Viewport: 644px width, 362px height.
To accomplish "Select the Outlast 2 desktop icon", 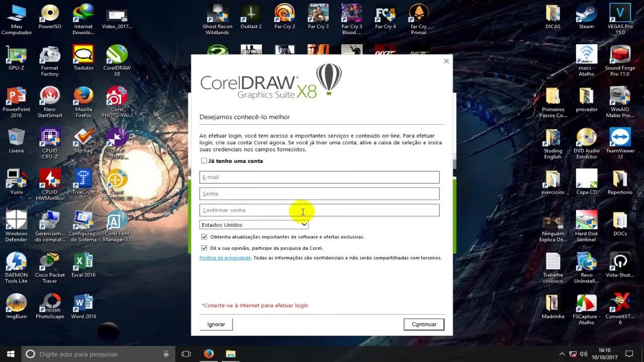I will [251, 17].
